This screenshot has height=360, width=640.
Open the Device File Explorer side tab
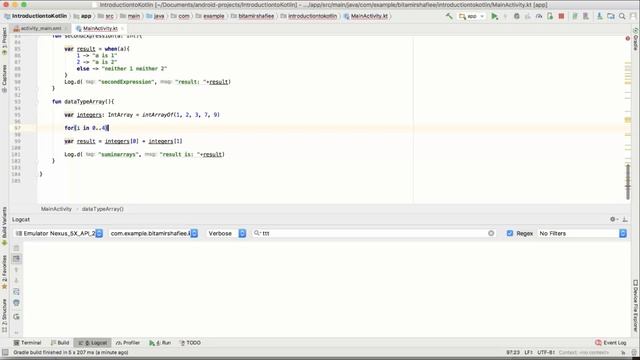(x=636, y=306)
